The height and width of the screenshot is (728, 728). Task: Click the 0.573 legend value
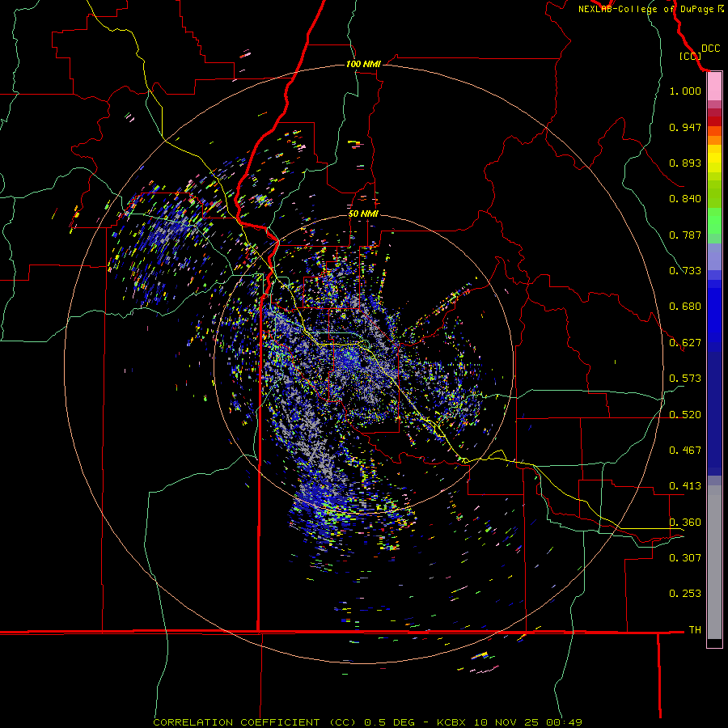[x=685, y=379]
